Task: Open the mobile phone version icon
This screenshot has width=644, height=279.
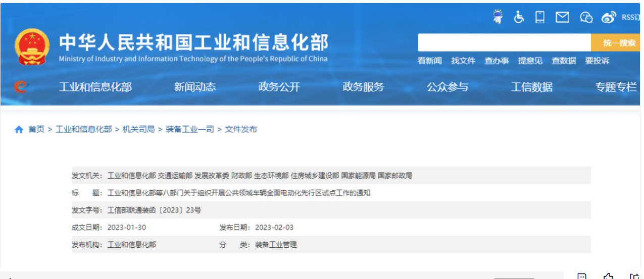Action: 540,17
